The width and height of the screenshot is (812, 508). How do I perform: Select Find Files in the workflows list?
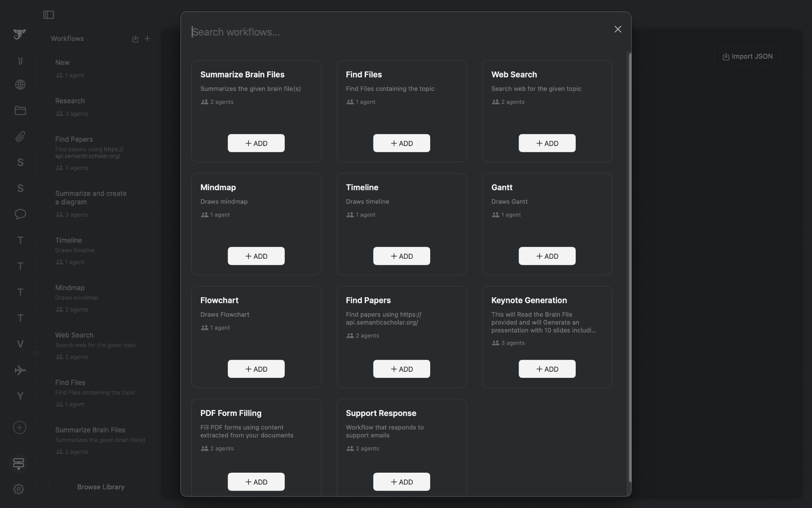(x=101, y=393)
